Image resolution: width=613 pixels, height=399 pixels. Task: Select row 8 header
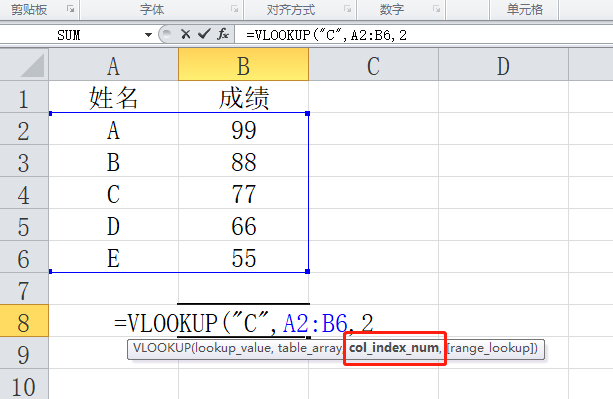tap(24, 321)
